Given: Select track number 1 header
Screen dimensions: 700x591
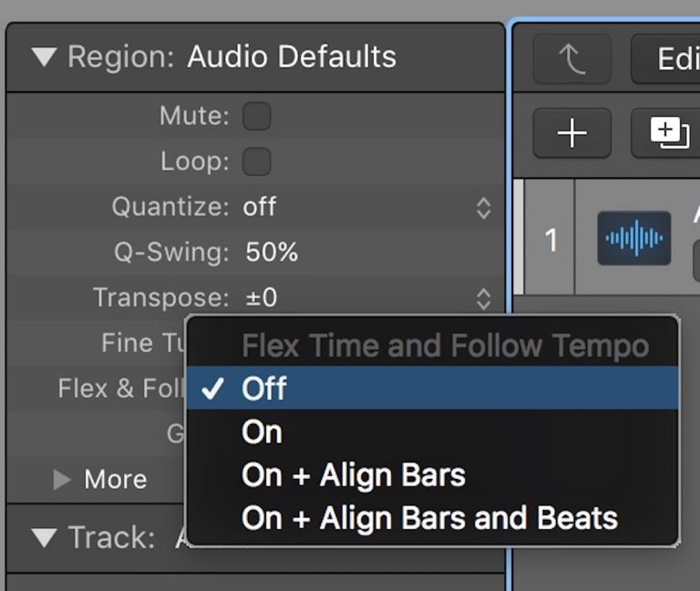Looking at the screenshot, I should tap(551, 239).
